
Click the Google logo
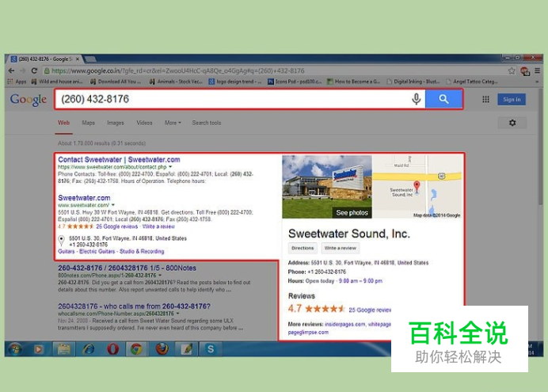click(29, 100)
